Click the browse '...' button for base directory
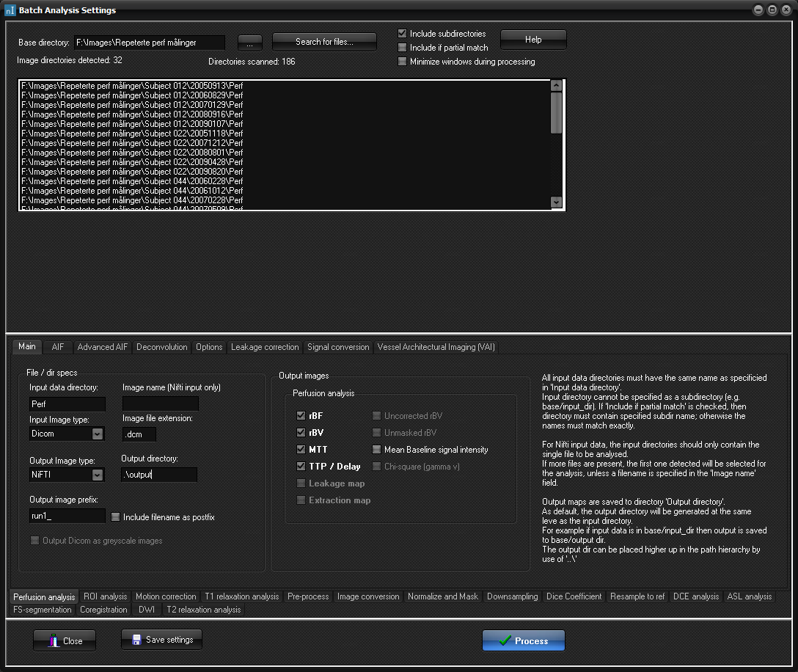798x672 pixels. [249, 43]
